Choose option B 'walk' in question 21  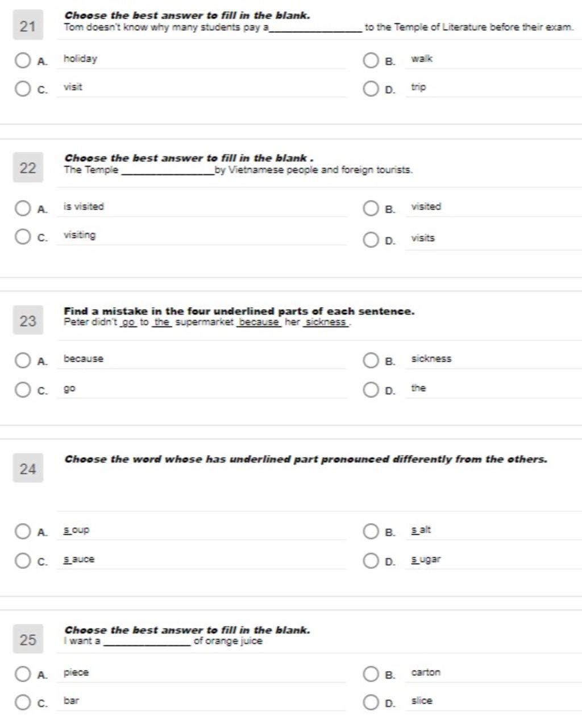(371, 60)
